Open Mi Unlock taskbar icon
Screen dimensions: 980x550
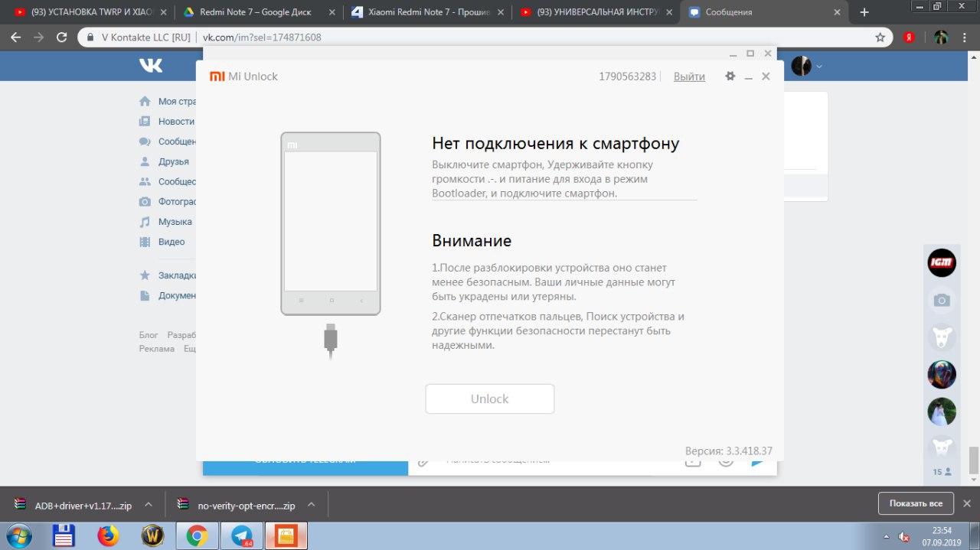click(x=286, y=536)
